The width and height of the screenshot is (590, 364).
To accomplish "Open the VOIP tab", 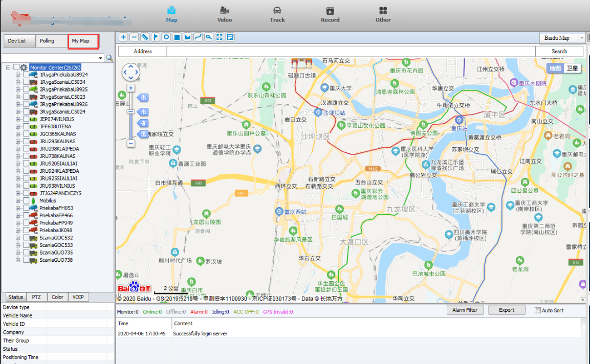I will [x=78, y=297].
